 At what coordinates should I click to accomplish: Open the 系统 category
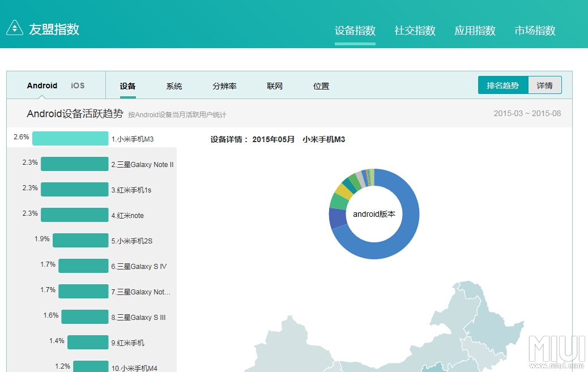tap(173, 86)
